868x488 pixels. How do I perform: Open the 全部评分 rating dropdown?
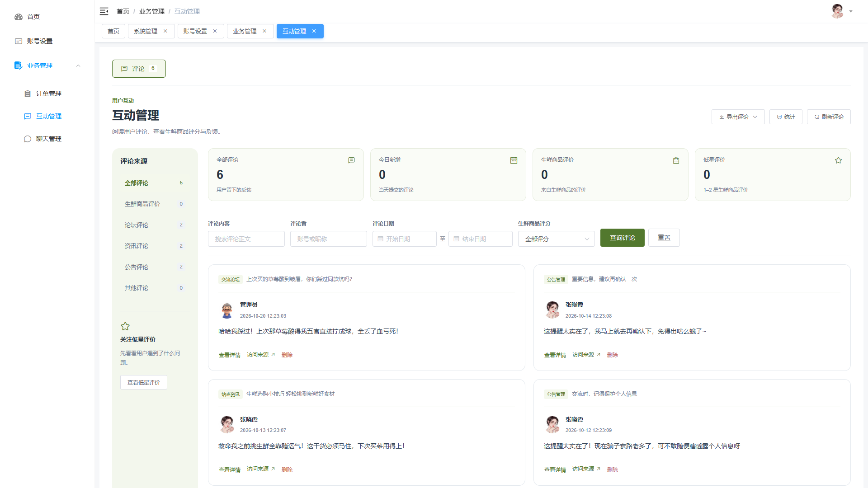coord(557,239)
